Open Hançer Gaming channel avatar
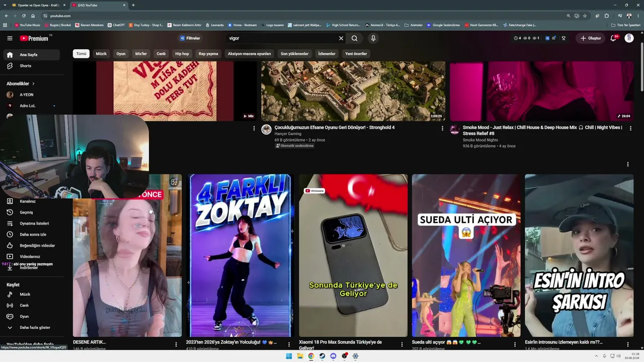The image size is (644, 362). (266, 130)
